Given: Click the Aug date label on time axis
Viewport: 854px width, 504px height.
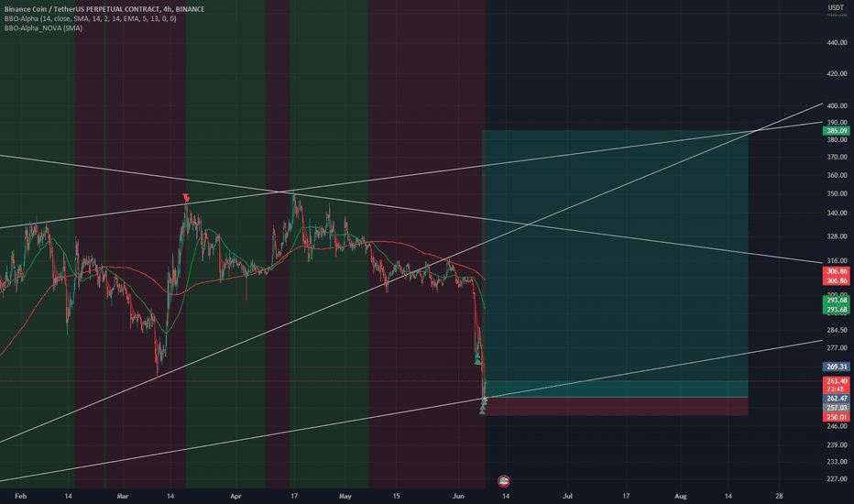Looking at the screenshot, I should (680, 496).
